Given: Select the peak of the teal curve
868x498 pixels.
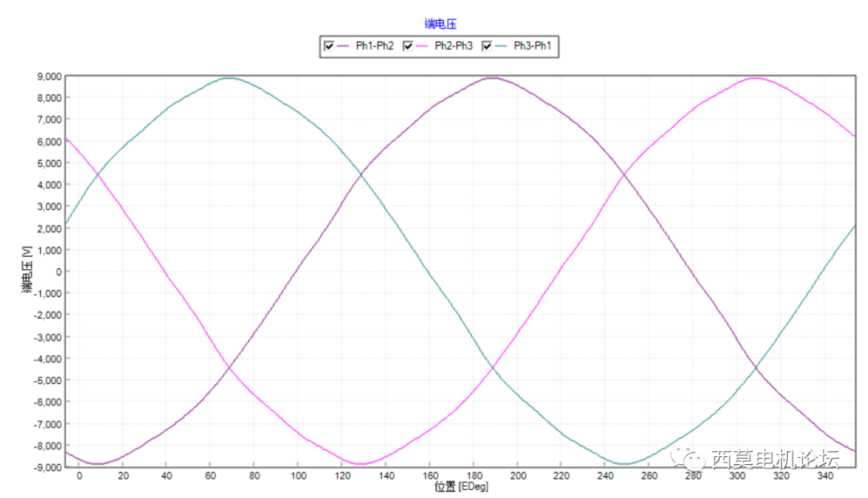Looking at the screenshot, I should [x=227, y=78].
